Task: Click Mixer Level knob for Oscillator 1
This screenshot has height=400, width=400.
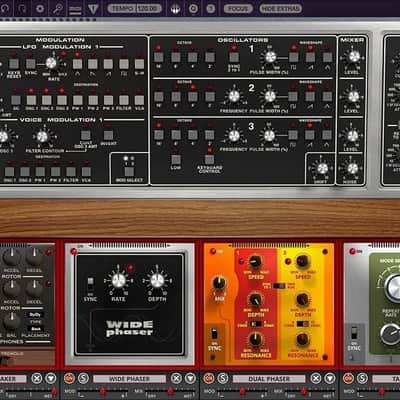Action: 354,57
